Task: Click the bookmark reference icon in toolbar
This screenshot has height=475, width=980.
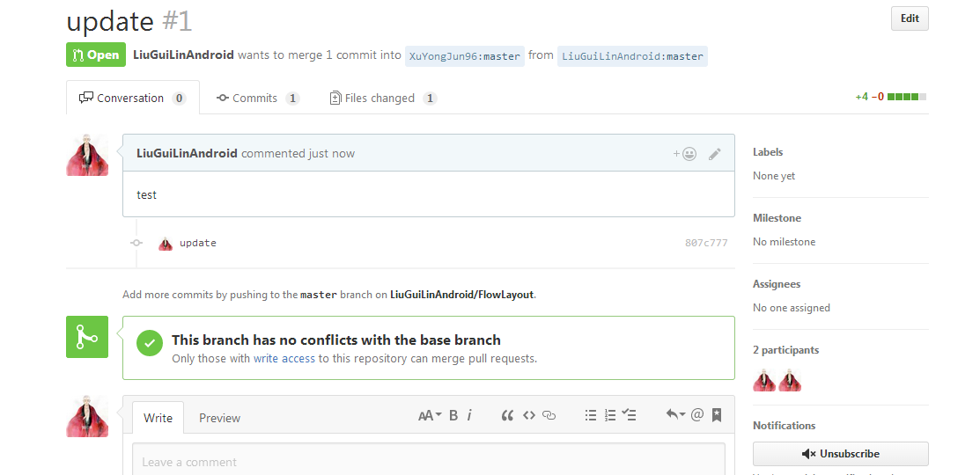Action: [717, 414]
